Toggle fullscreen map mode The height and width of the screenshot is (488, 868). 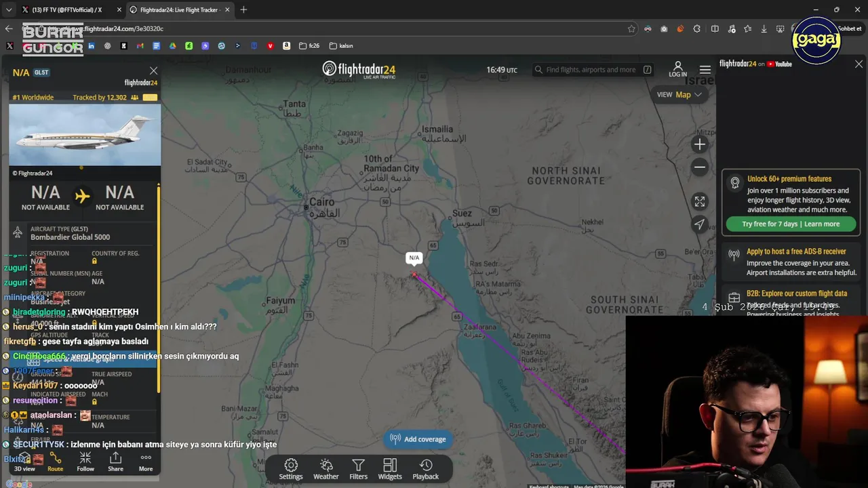(700, 202)
